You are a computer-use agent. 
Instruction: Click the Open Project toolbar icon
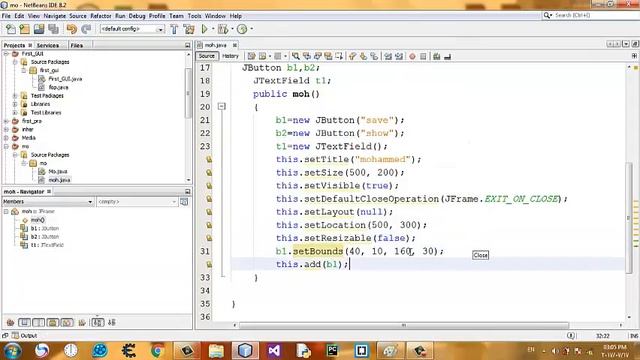pyautogui.click(x=39, y=29)
